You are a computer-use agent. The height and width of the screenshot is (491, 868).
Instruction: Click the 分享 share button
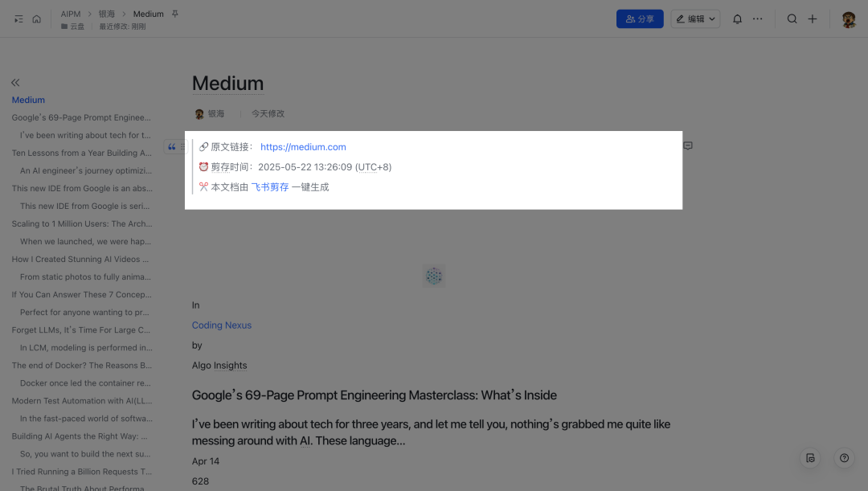[640, 18]
